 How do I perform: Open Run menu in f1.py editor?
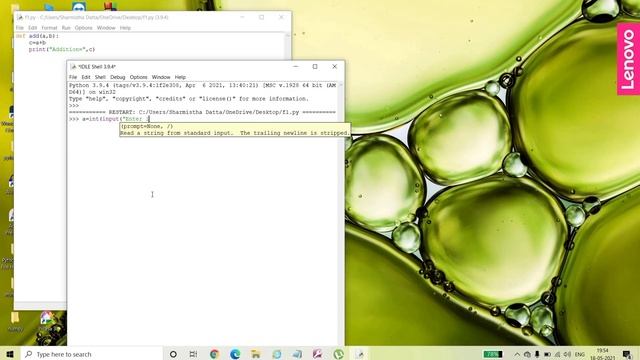pyautogui.click(x=66, y=28)
